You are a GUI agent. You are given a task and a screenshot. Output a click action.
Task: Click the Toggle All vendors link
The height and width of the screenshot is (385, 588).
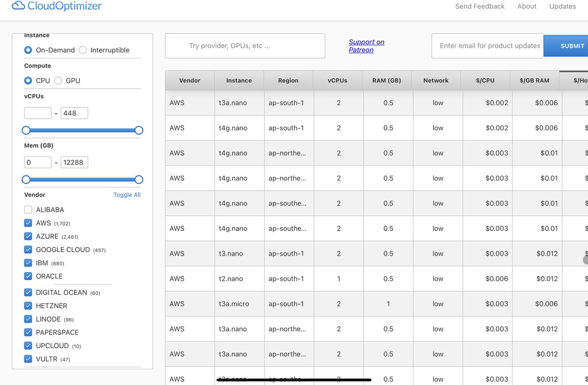[x=127, y=195]
